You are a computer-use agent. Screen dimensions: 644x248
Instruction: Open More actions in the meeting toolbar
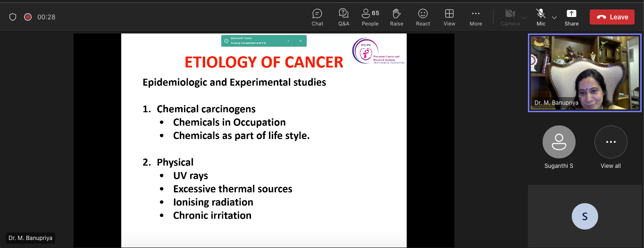pyautogui.click(x=476, y=17)
